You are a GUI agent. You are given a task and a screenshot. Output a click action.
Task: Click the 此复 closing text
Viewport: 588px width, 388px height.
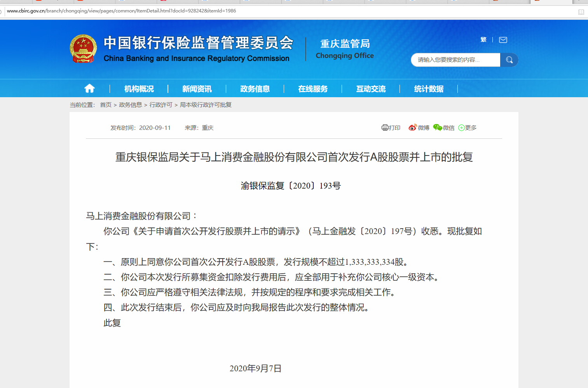pyautogui.click(x=112, y=323)
